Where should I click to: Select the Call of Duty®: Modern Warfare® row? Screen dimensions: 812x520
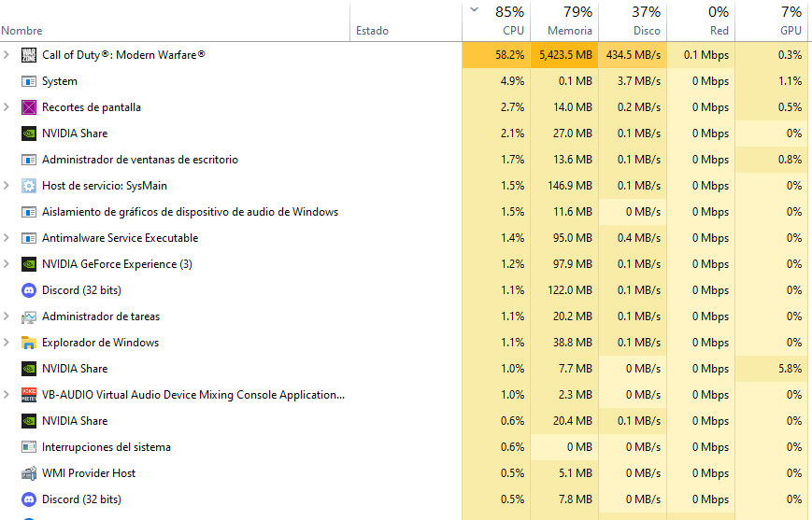[404, 55]
